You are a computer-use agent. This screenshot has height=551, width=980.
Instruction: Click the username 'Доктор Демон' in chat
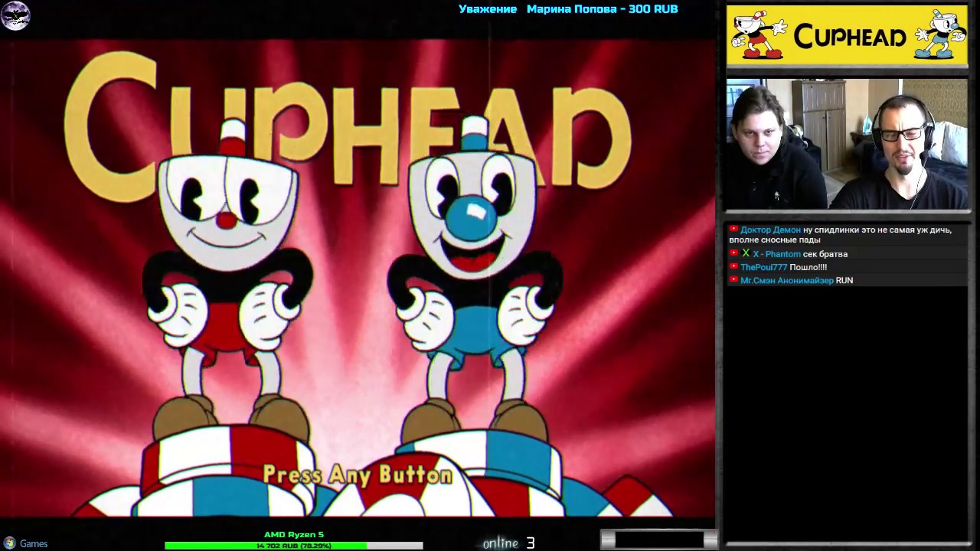pos(770,230)
